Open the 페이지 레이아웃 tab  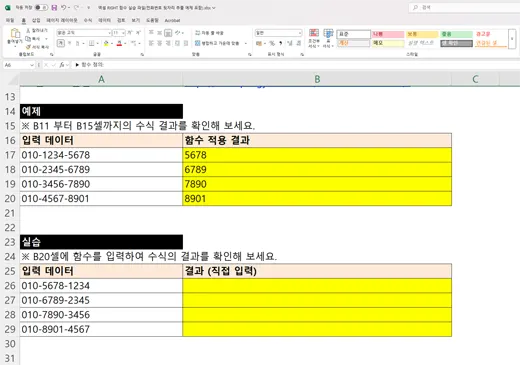(62, 20)
